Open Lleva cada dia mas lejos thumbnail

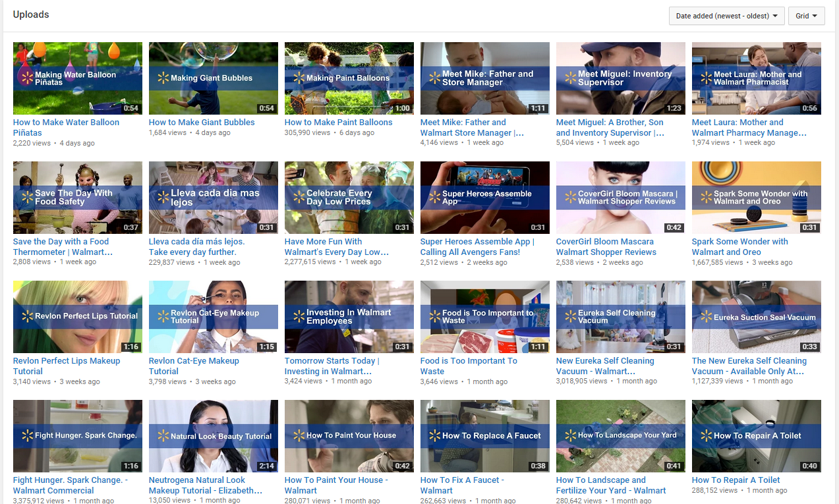(214, 198)
